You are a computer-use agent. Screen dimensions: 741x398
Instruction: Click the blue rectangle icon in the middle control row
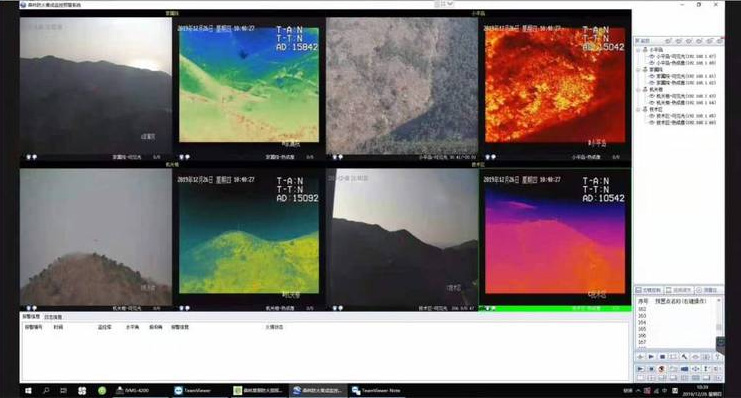[x=684, y=369]
